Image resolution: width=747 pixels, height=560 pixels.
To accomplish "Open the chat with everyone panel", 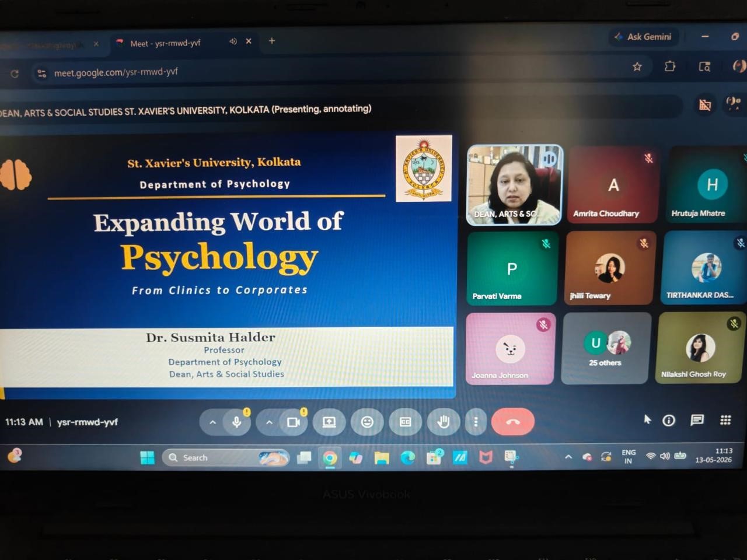I will pos(697,420).
